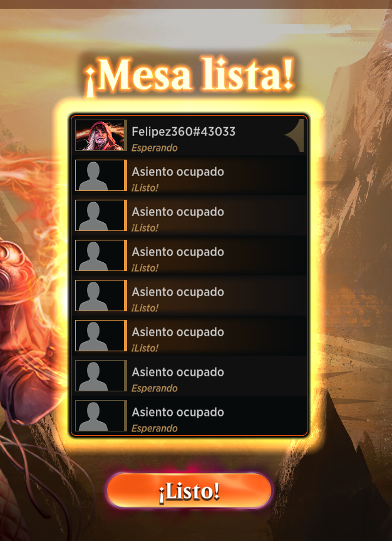Screen dimensions: 392x541
Task: Click the second Asiento ocupado row label
Action: (x=178, y=212)
